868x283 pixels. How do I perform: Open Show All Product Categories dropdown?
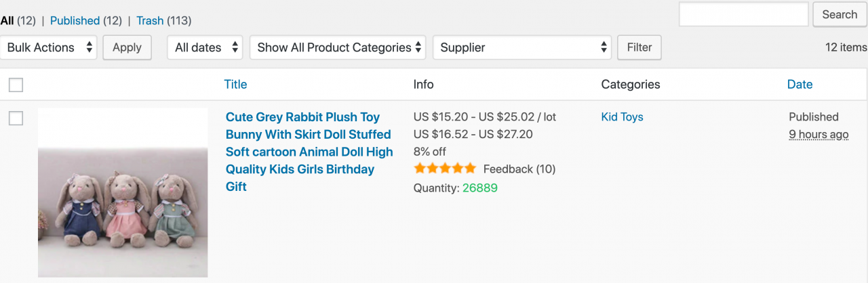pos(338,47)
